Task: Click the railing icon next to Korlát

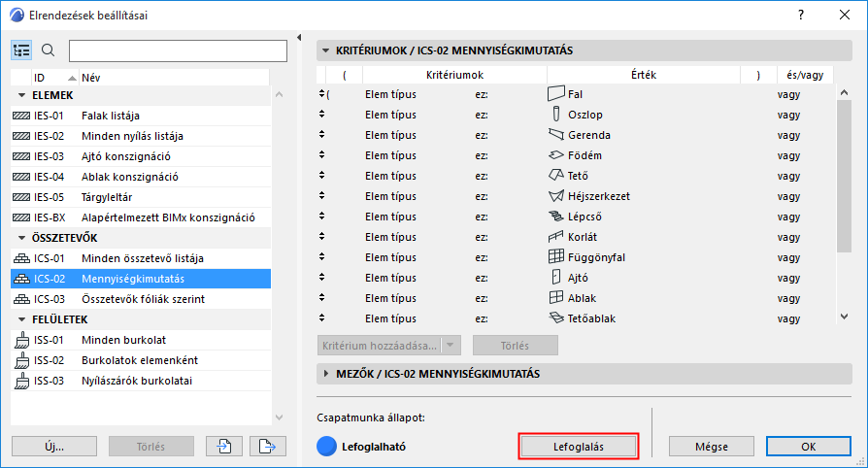Action: pos(556,237)
